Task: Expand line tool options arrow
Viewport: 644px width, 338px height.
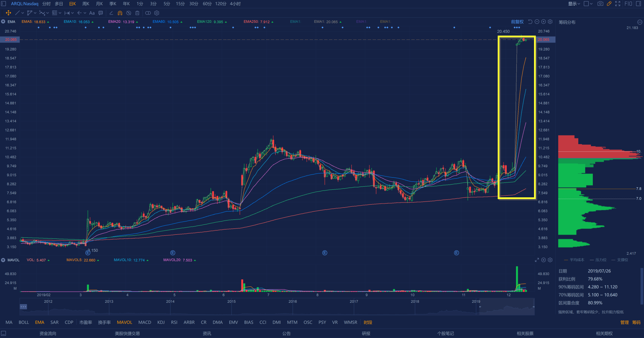Action: point(23,13)
